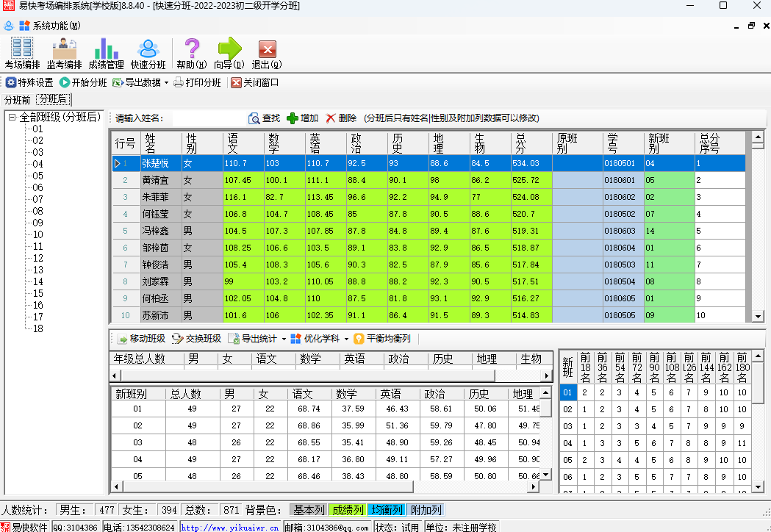771x532 pixels.
Task: Click the 成绩列 green color legend
Action: 348,510
